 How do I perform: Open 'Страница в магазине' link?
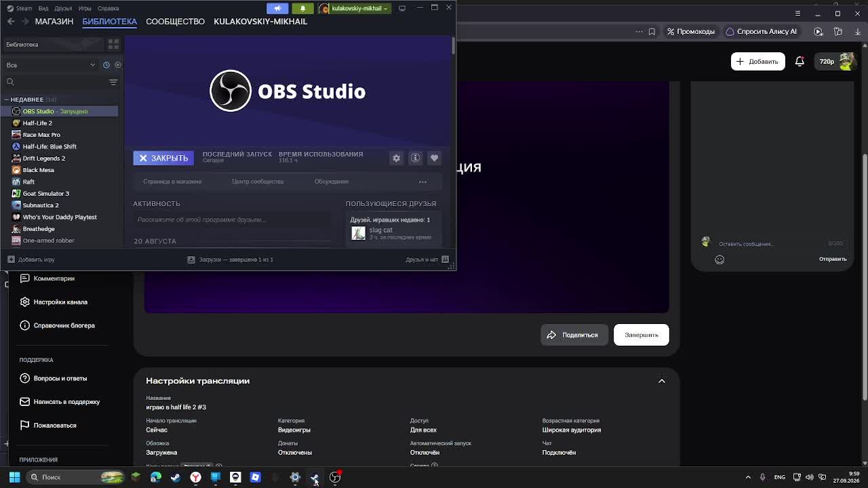pyautogui.click(x=172, y=182)
